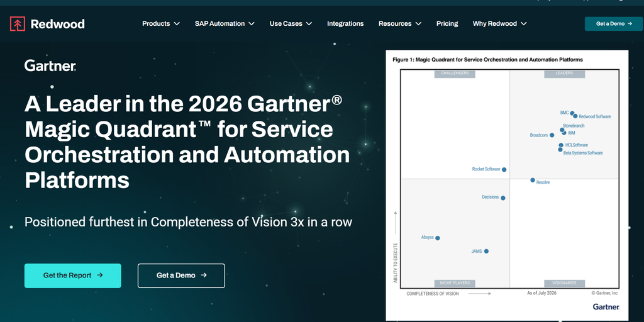
Task: Click the Get the Report button
Action: point(73,275)
